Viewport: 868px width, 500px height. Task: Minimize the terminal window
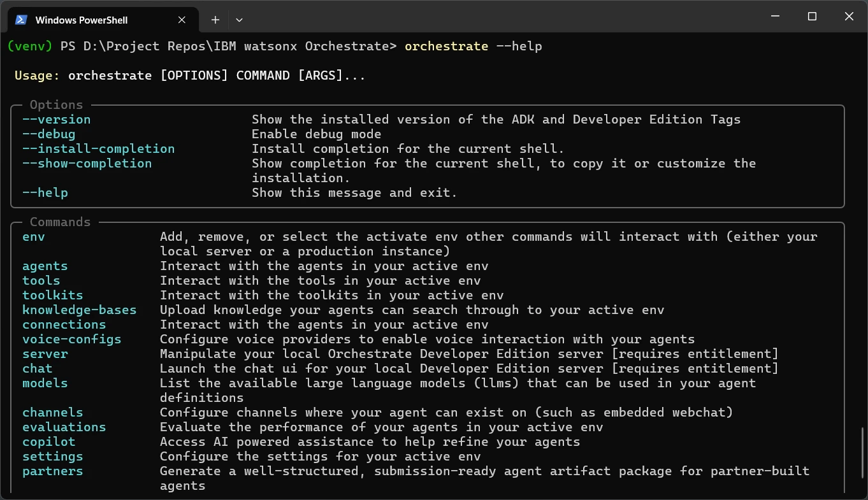(774, 17)
